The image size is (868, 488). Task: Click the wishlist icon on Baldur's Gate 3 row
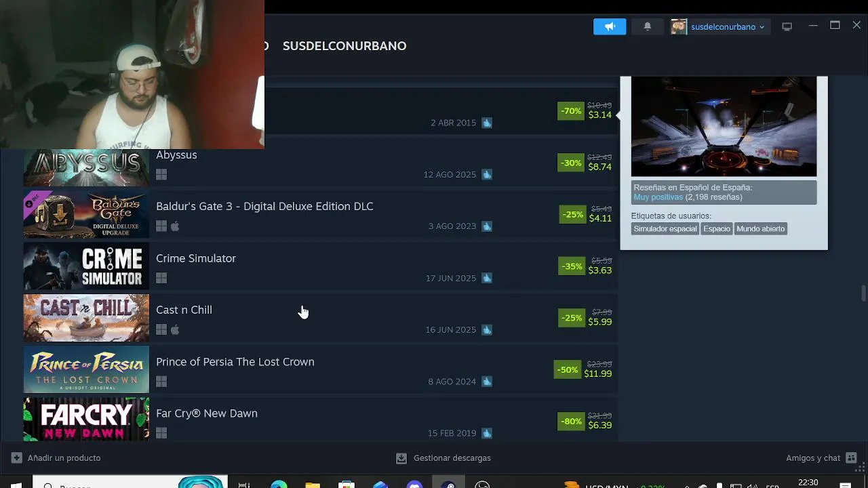pos(487,226)
